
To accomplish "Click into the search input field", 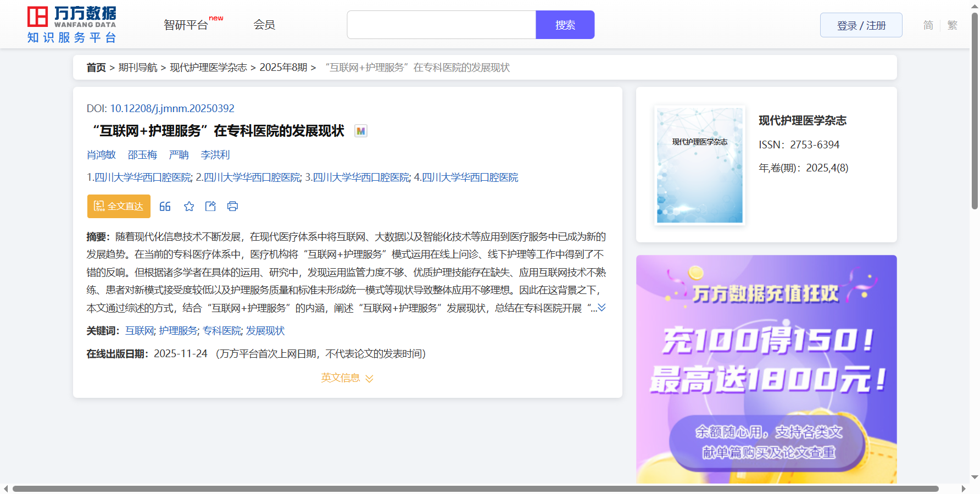I will pos(441,25).
